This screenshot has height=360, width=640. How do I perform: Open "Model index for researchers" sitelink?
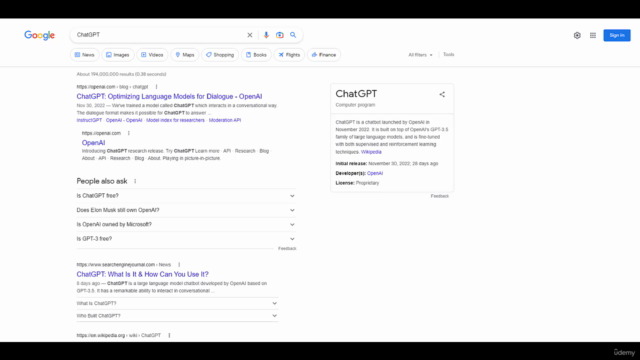point(176,120)
